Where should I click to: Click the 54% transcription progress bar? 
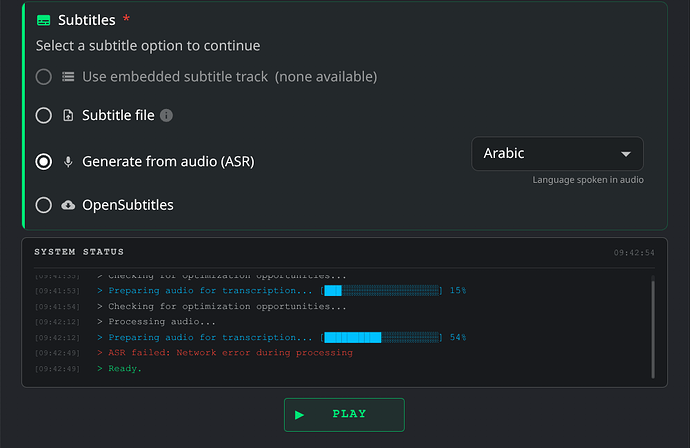(x=381, y=338)
